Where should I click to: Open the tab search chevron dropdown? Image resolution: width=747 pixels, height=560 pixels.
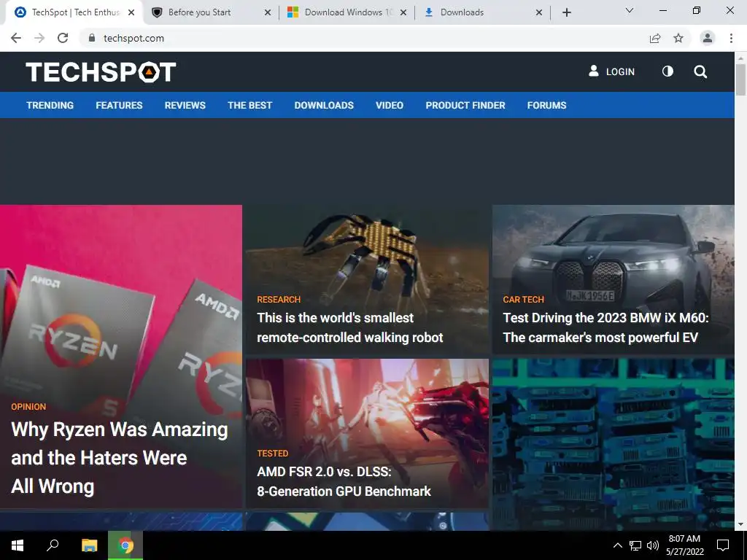[630, 10]
